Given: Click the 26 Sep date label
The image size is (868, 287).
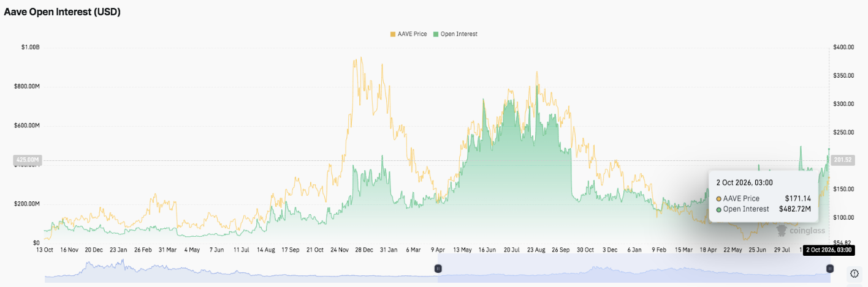Looking at the screenshot, I should [x=560, y=250].
